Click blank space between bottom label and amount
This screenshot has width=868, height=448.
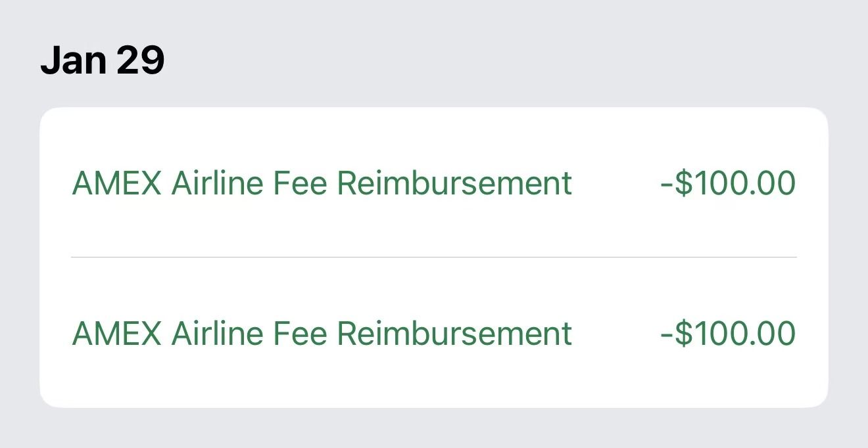pyautogui.click(x=615, y=333)
